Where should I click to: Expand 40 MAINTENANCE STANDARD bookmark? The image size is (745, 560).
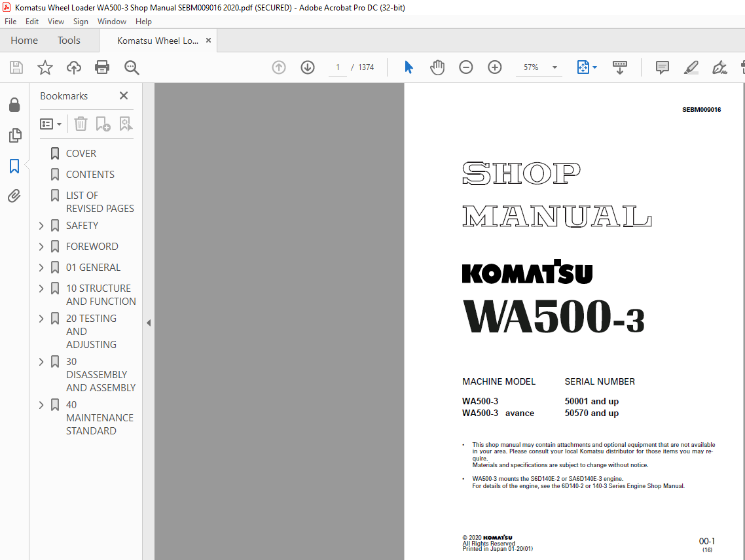coord(41,405)
